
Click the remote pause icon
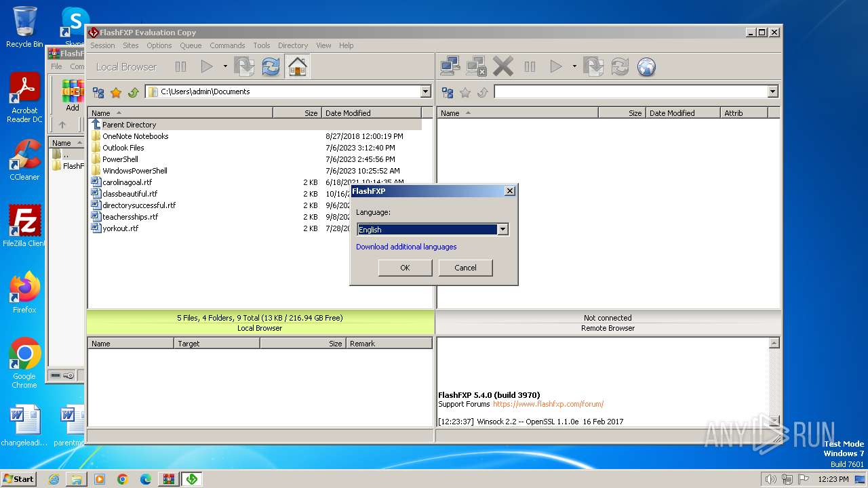tap(530, 66)
